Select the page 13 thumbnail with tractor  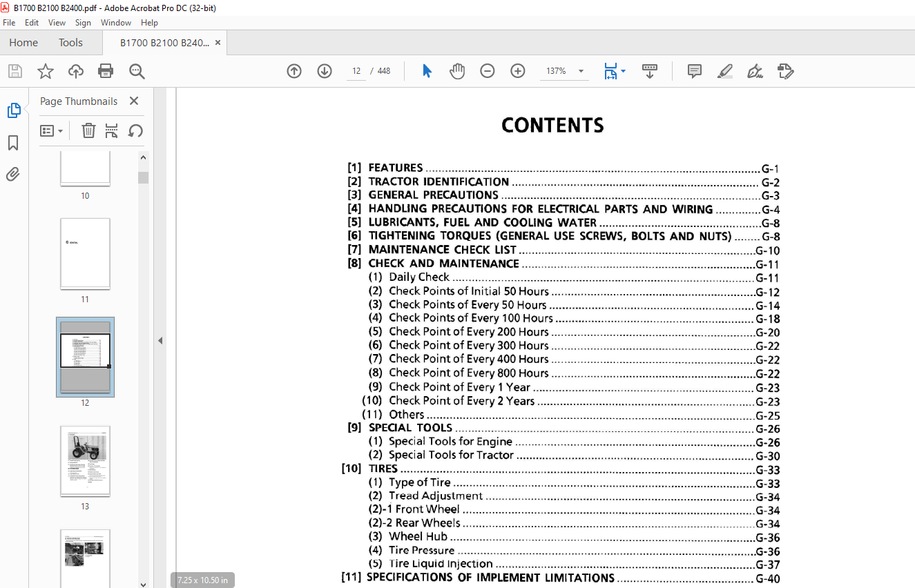pos(85,461)
